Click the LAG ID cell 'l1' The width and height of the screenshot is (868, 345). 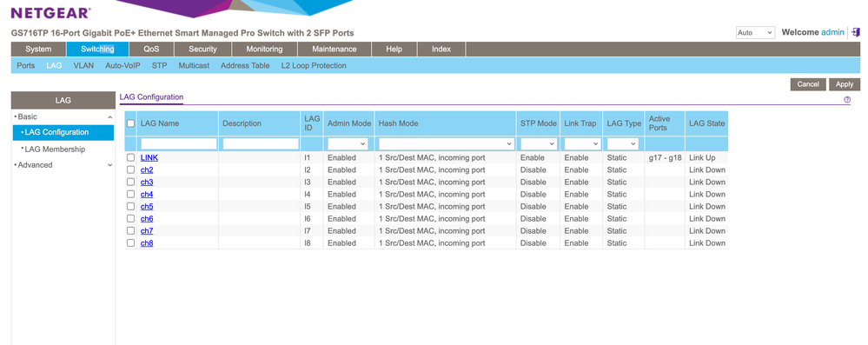tap(312, 158)
